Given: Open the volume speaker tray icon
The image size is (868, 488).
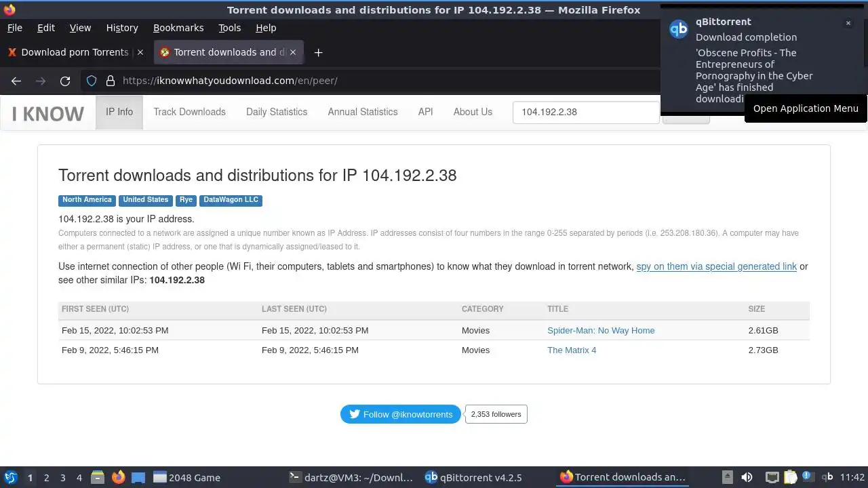Looking at the screenshot, I should [x=747, y=477].
